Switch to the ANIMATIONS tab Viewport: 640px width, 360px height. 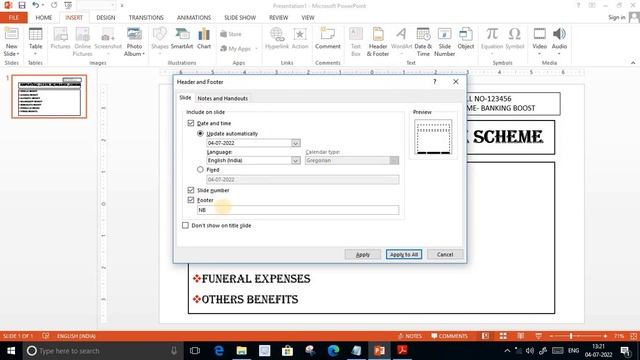pos(194,18)
